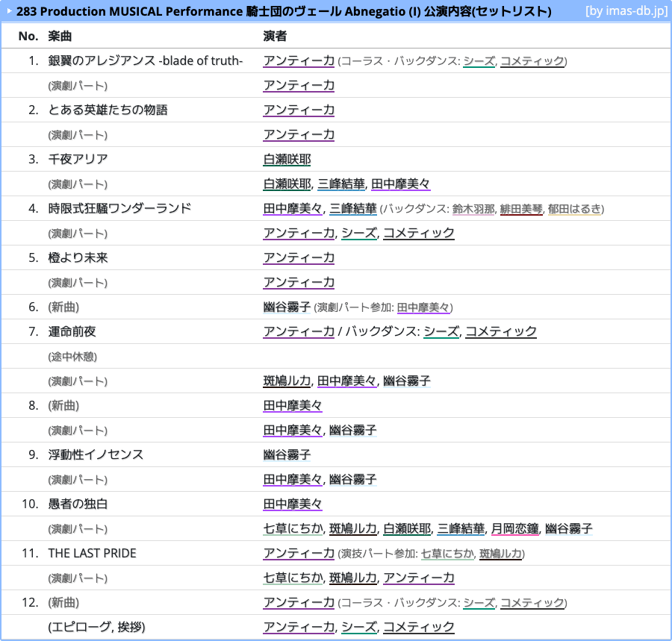This screenshot has height=641, width=672.
Task: Open 斑鳩ルカ link after intermission row
Action: click(287, 381)
